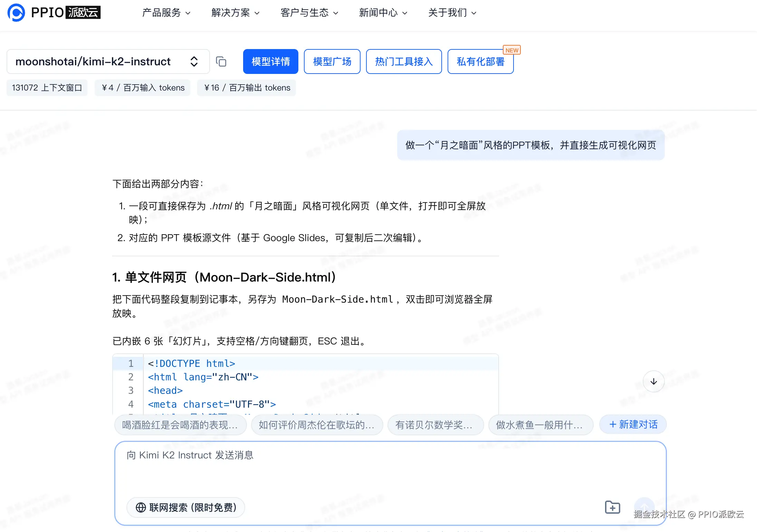Click the scroll-to-bottom arrow button
The width and height of the screenshot is (757, 532).
[653, 381]
